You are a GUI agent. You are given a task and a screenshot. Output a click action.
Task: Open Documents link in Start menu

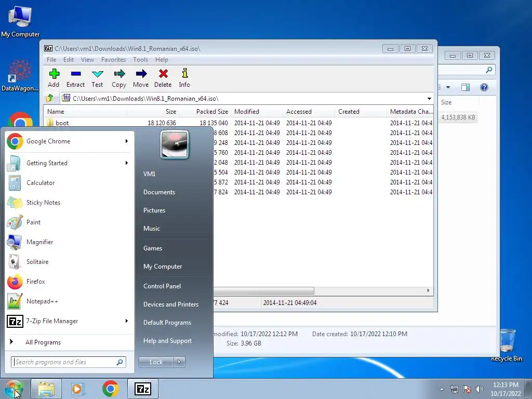point(159,192)
